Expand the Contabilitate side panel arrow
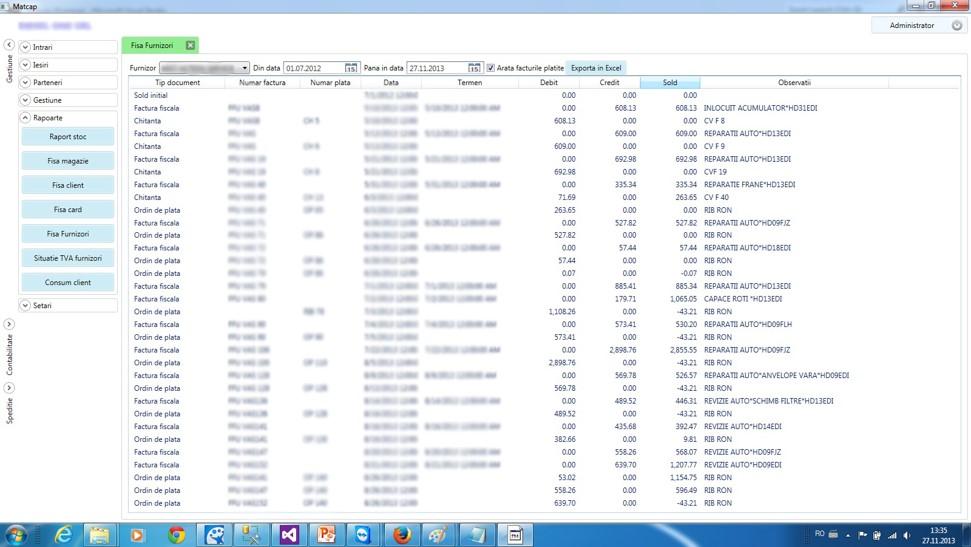This screenshot has height=547, width=971. (x=9, y=324)
